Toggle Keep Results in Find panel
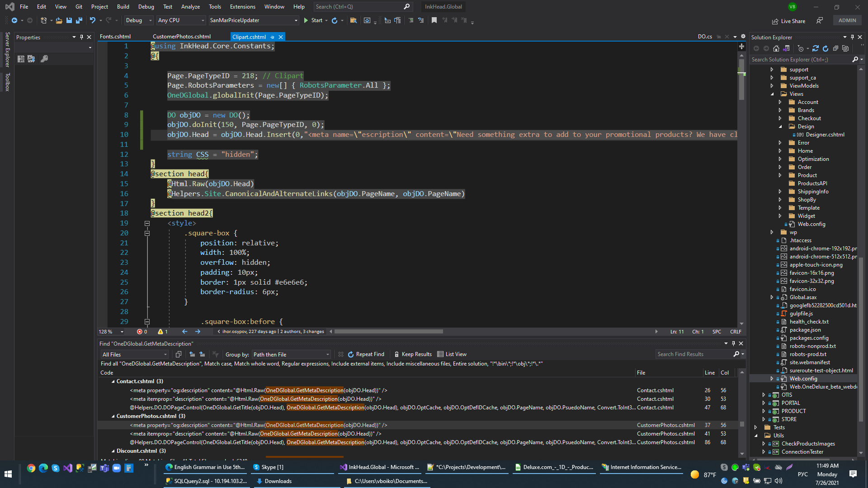Viewport: 868px width, 488px height. tap(413, 354)
